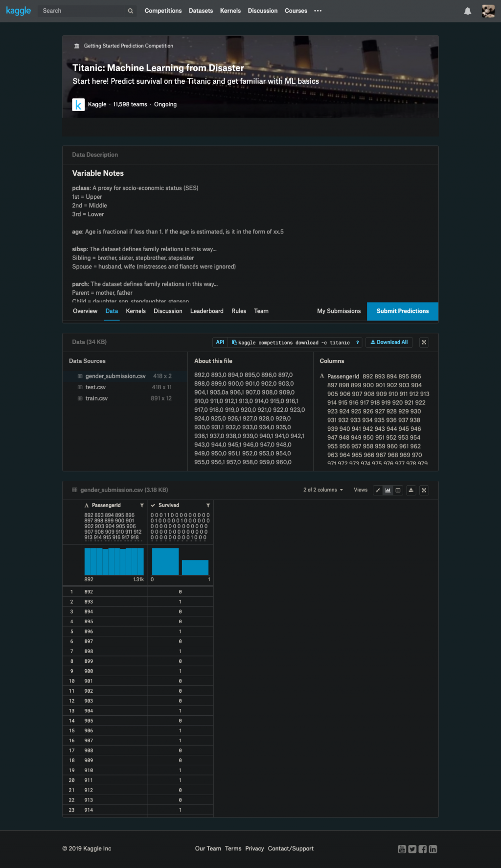Filter the Survived column
Screen dimensions: 501x868
tap(208, 505)
